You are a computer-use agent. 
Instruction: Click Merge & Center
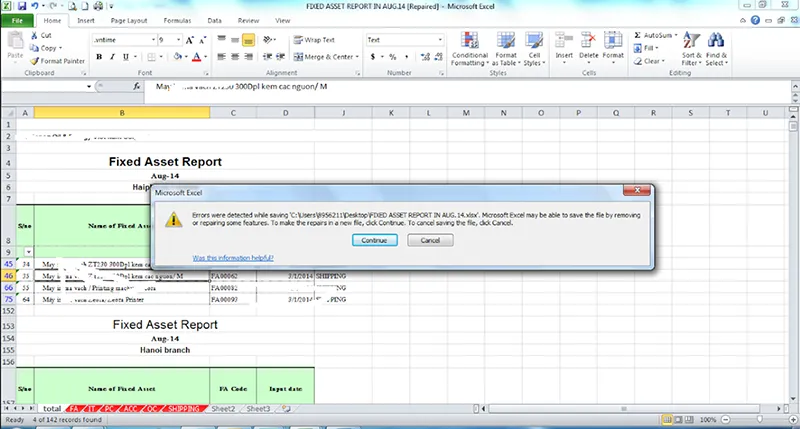click(x=323, y=57)
